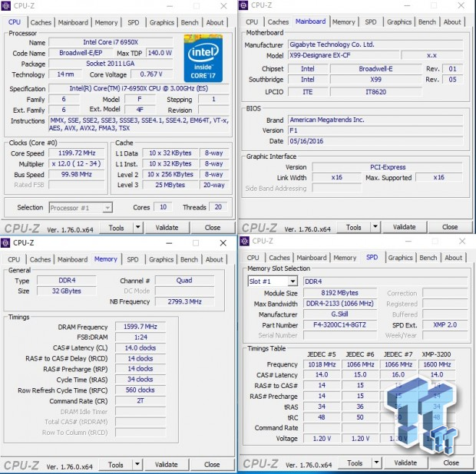
Task: Click Tools button in CPU tab window
Action: pos(116,228)
